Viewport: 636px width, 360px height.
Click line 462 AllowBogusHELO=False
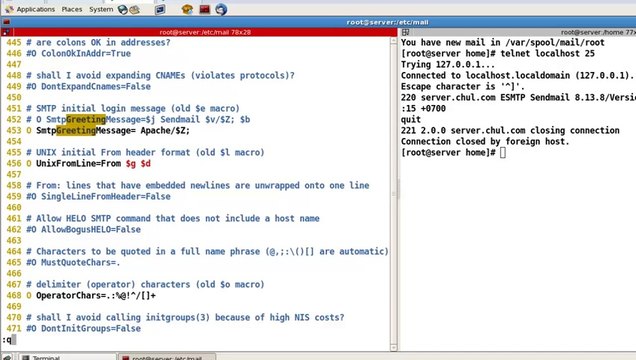pyautogui.click(x=83, y=229)
